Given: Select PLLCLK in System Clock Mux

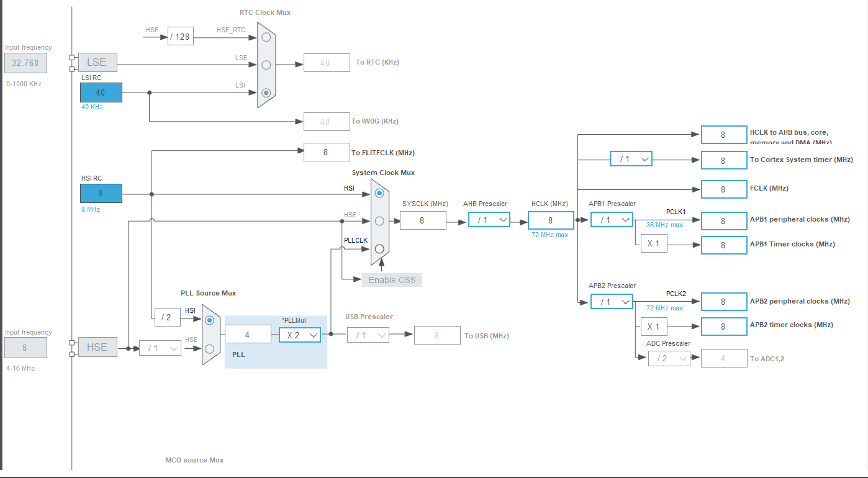Looking at the screenshot, I should pyautogui.click(x=379, y=248).
